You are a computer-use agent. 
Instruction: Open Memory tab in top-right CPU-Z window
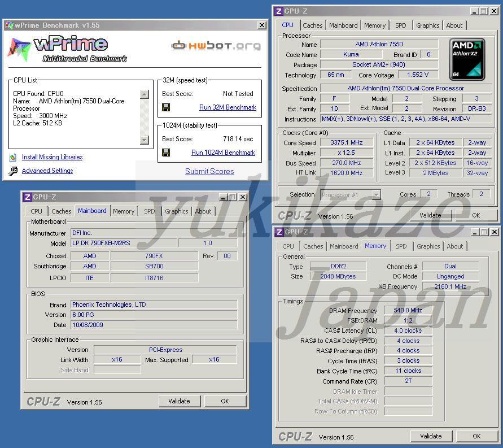[x=375, y=25]
